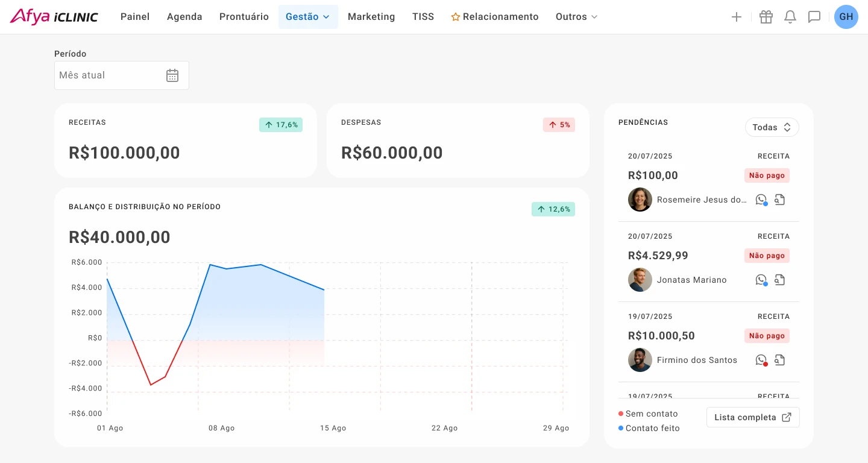Click WhatsApp icon for Firmino dos Santos
This screenshot has width=868, height=463.
761,360
